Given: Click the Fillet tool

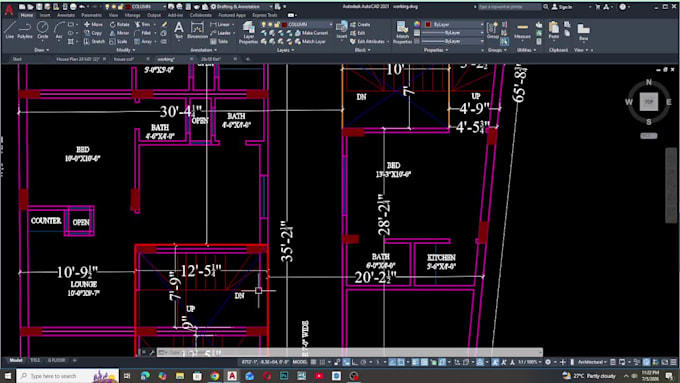Looking at the screenshot, I should pyautogui.click(x=142, y=33).
